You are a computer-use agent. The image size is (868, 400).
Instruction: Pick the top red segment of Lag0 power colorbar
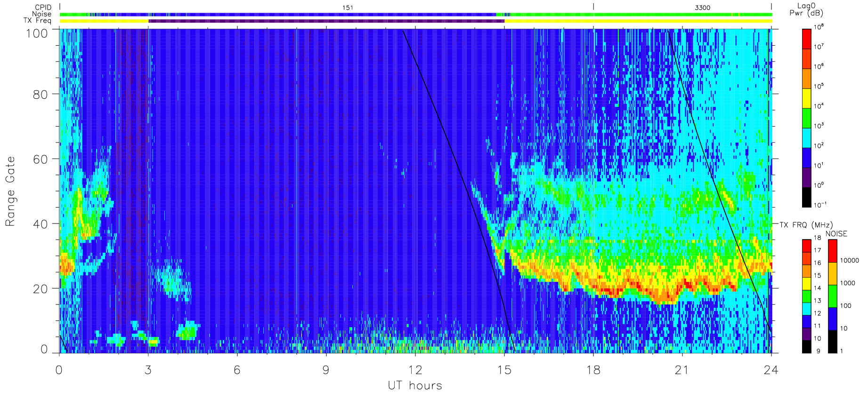(807, 39)
